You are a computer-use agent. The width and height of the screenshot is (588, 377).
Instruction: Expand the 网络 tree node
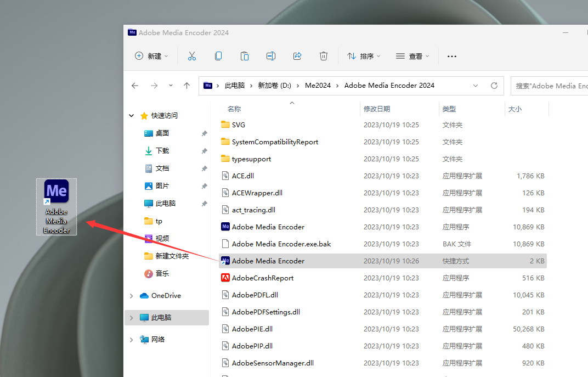click(131, 340)
